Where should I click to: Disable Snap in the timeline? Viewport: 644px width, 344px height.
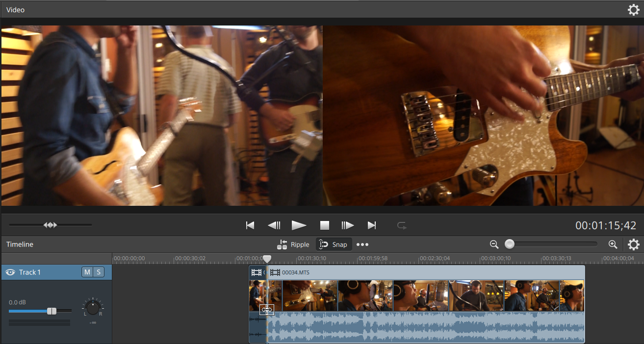click(x=334, y=245)
